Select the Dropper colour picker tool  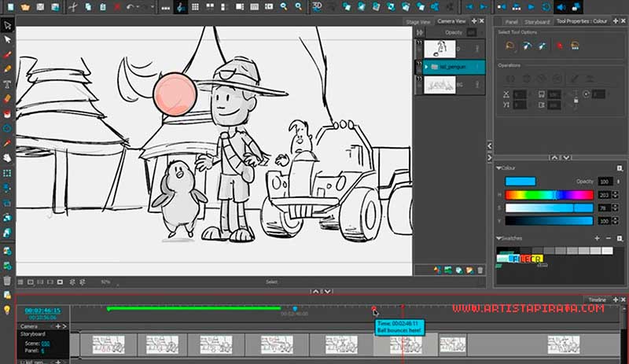tap(7, 143)
